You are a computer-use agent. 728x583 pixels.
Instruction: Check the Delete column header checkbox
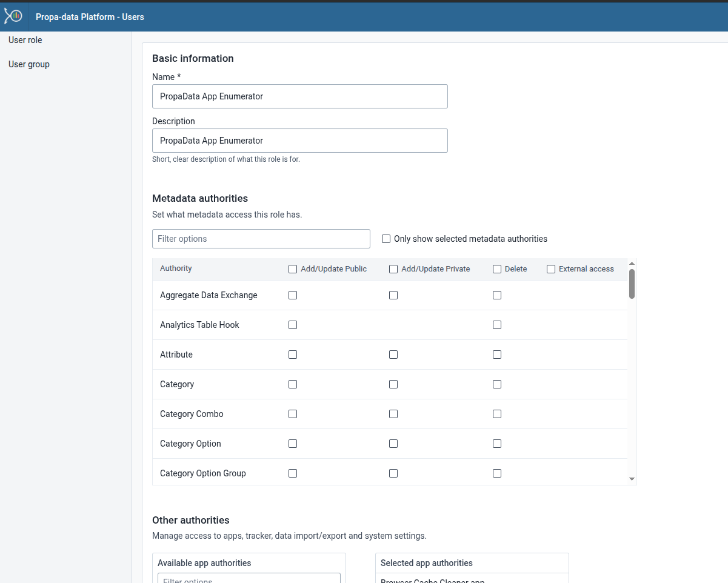click(x=498, y=268)
